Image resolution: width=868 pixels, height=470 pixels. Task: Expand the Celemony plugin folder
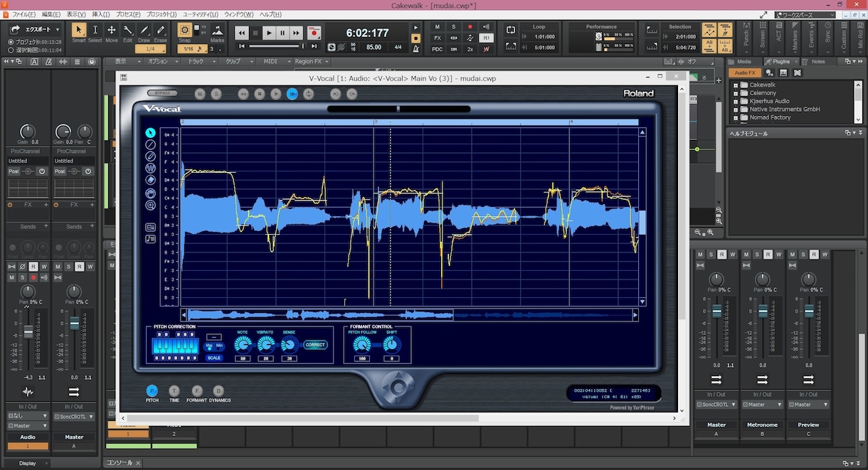[x=736, y=93]
